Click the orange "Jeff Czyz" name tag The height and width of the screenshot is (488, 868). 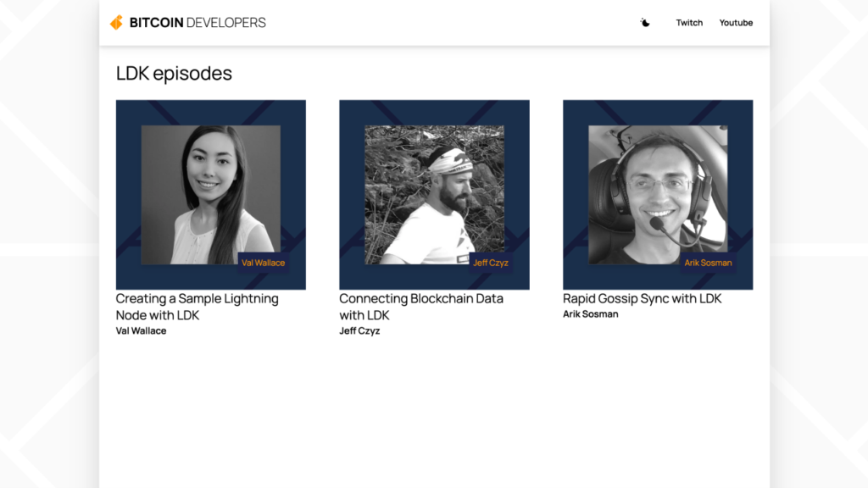click(x=491, y=263)
